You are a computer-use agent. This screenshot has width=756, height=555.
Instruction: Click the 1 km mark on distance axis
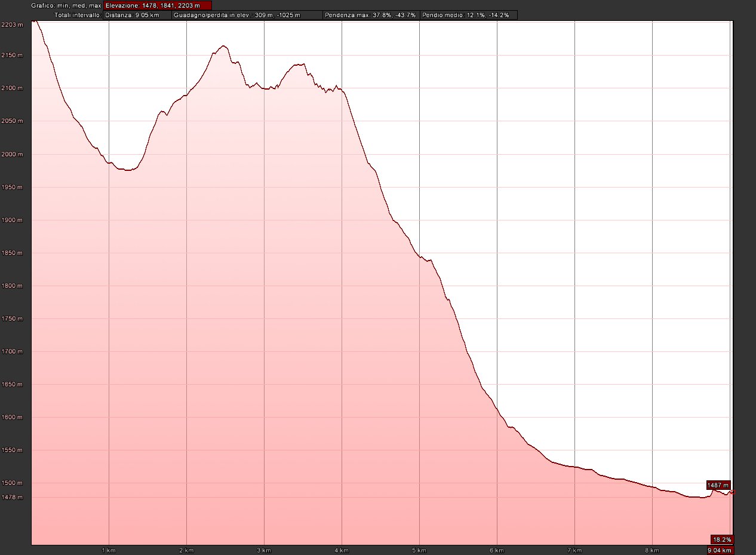(108, 550)
